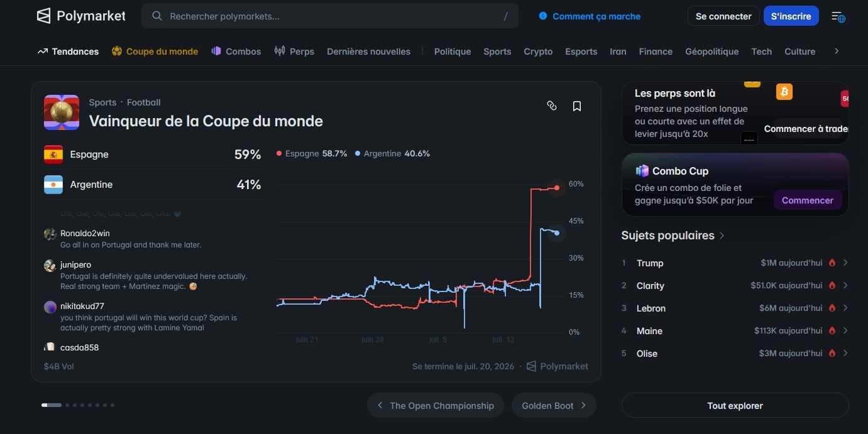
Task: Expand category tabs with the right chevron
Action: point(837,52)
